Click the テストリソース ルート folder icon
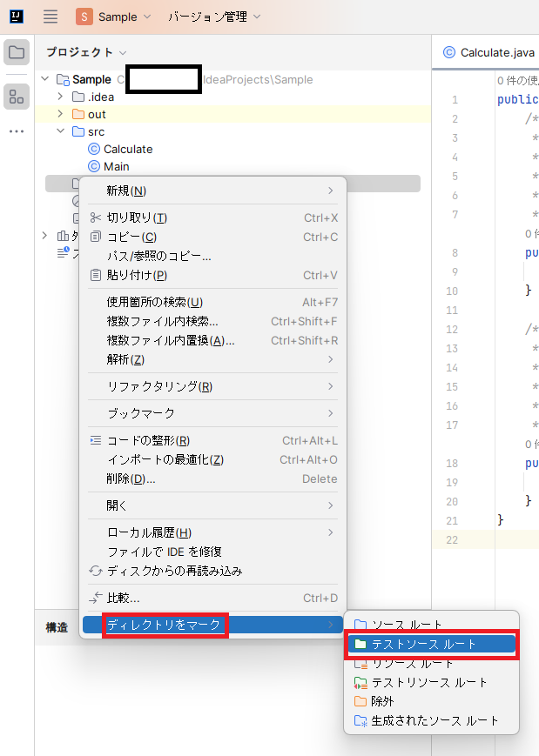Viewport: 539px width, 756px height. click(x=360, y=682)
